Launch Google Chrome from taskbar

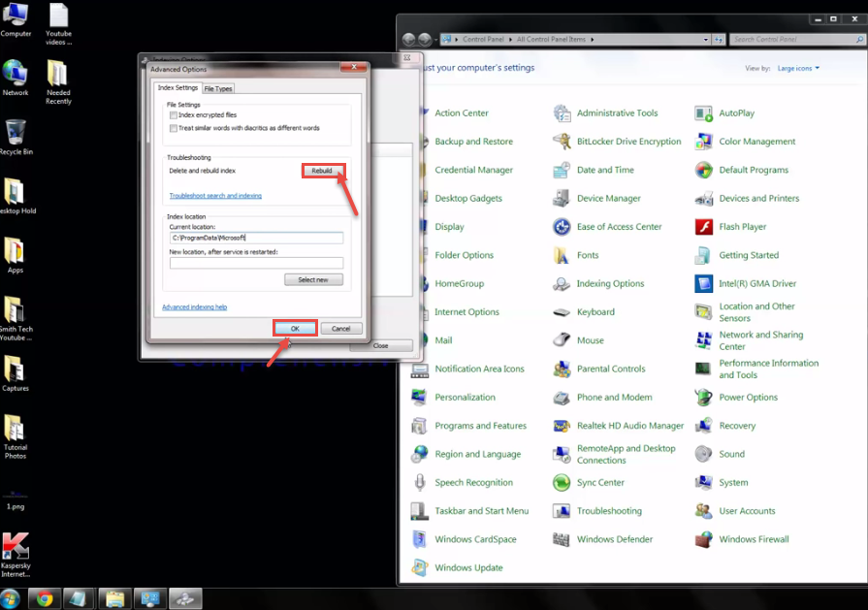[45, 598]
